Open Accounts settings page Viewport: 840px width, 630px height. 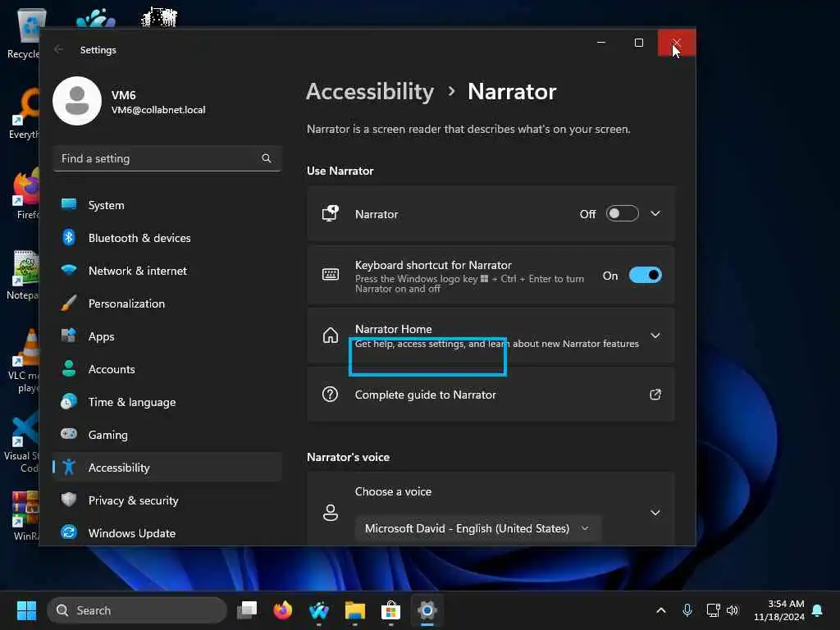click(x=167, y=369)
